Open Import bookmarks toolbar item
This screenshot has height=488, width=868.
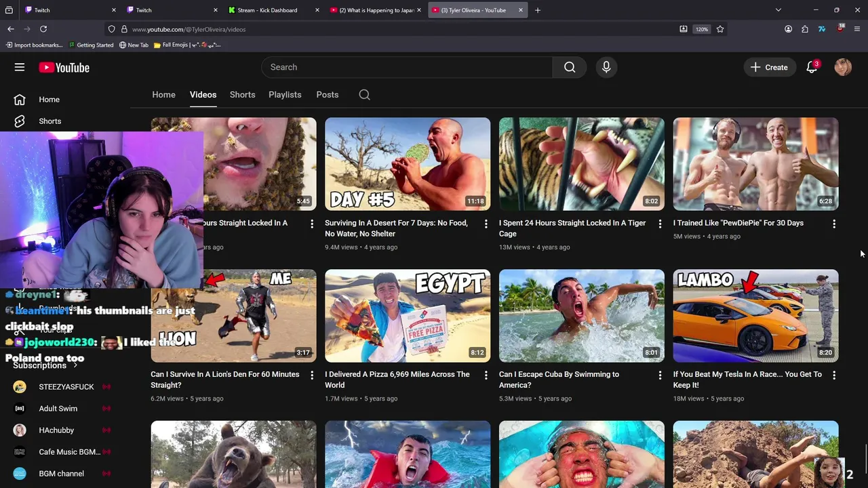pyautogui.click(x=34, y=45)
